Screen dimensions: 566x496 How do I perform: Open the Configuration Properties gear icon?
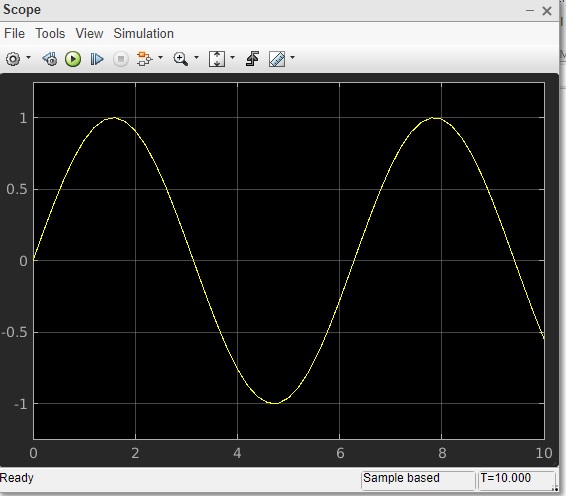pyautogui.click(x=13, y=59)
